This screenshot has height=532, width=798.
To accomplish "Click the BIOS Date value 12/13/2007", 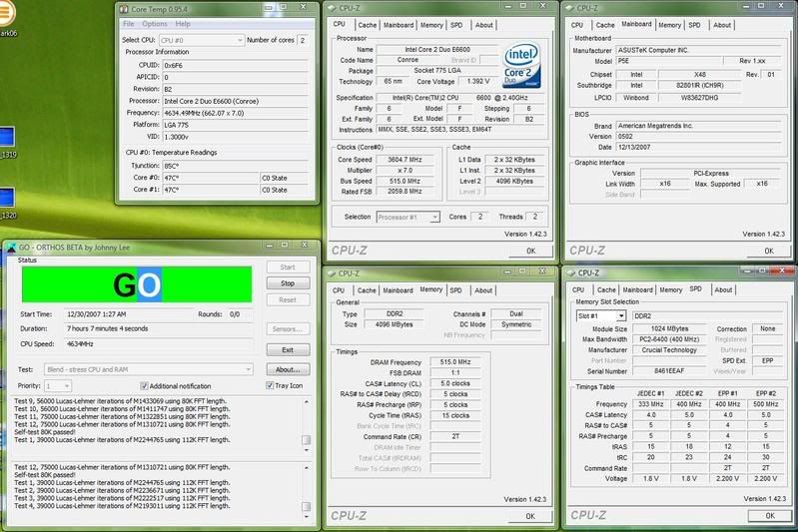I will (x=698, y=147).
